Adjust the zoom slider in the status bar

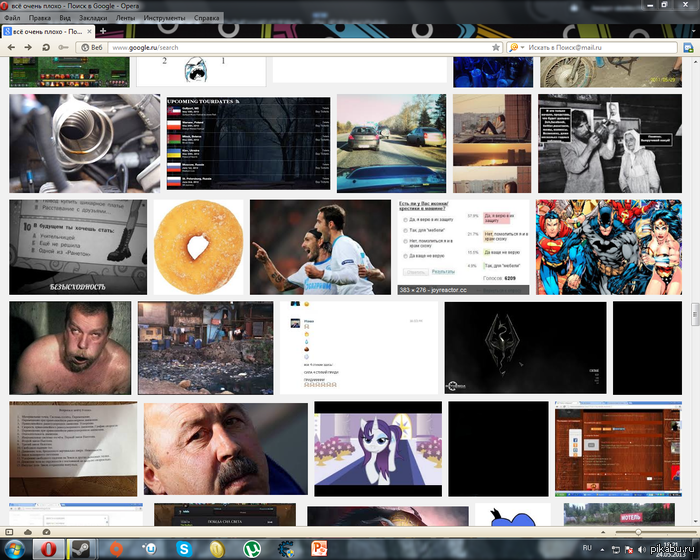[x=638, y=532]
